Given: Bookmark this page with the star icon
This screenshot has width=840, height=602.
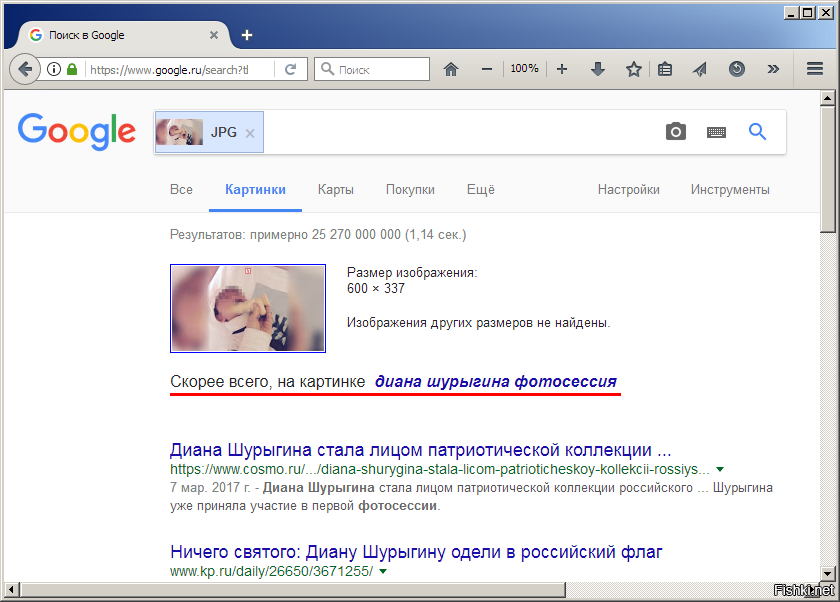Looking at the screenshot, I should click(x=633, y=69).
